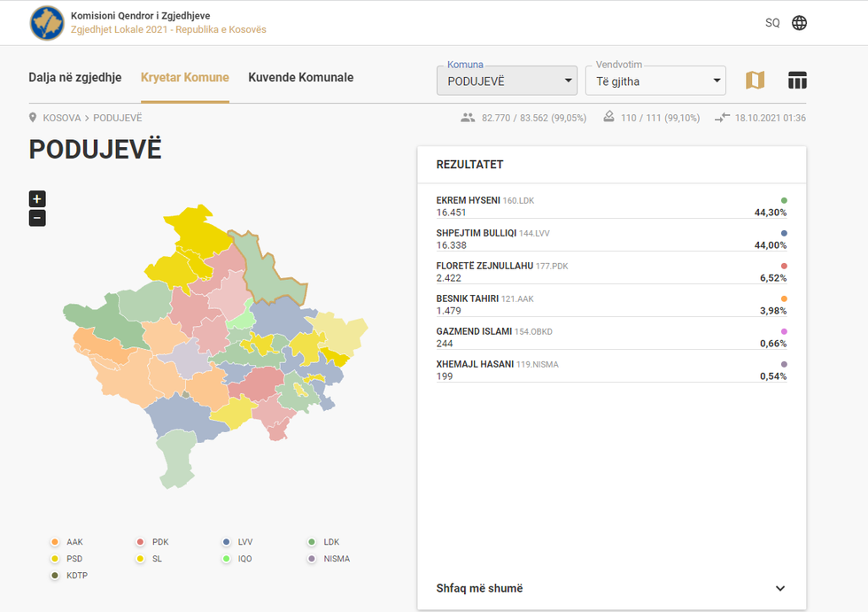
Task: Click the globe language icon
Action: 799,23
